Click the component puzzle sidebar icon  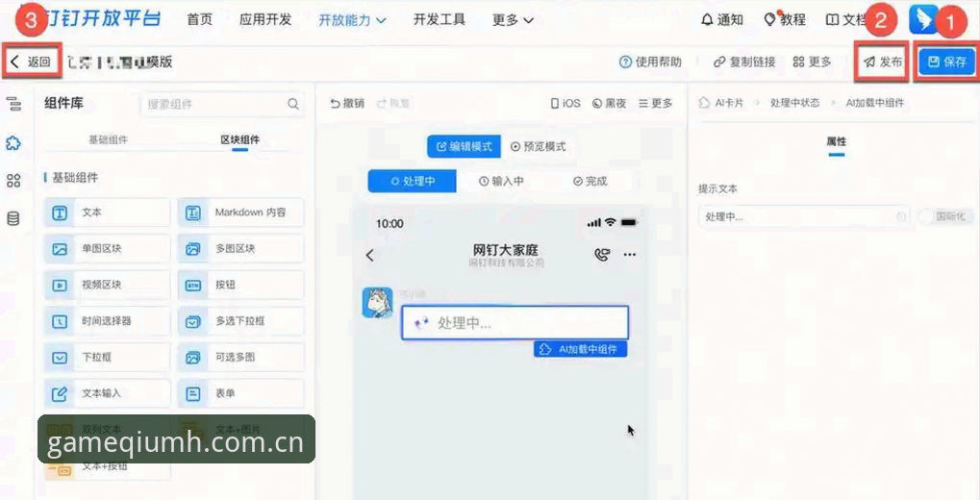[13, 143]
